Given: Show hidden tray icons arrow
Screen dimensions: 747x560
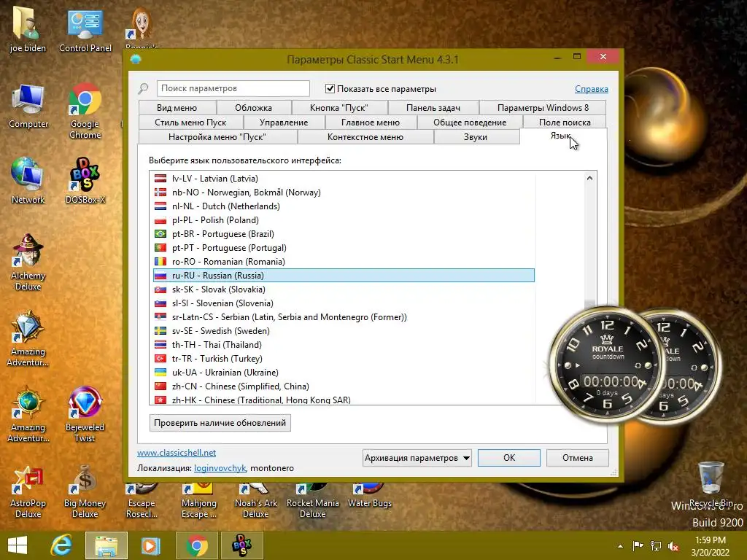Looking at the screenshot, I should (x=620, y=546).
